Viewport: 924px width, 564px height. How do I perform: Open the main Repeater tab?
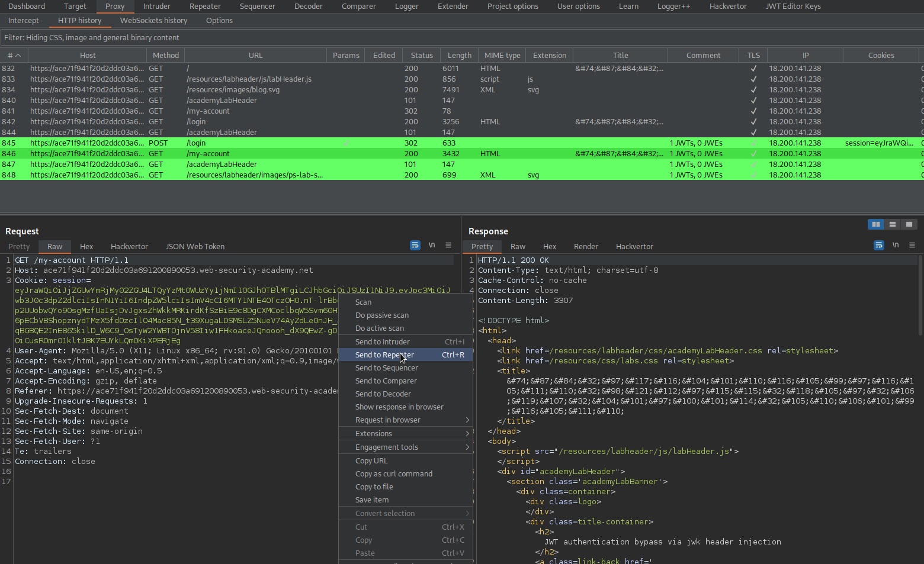click(205, 6)
